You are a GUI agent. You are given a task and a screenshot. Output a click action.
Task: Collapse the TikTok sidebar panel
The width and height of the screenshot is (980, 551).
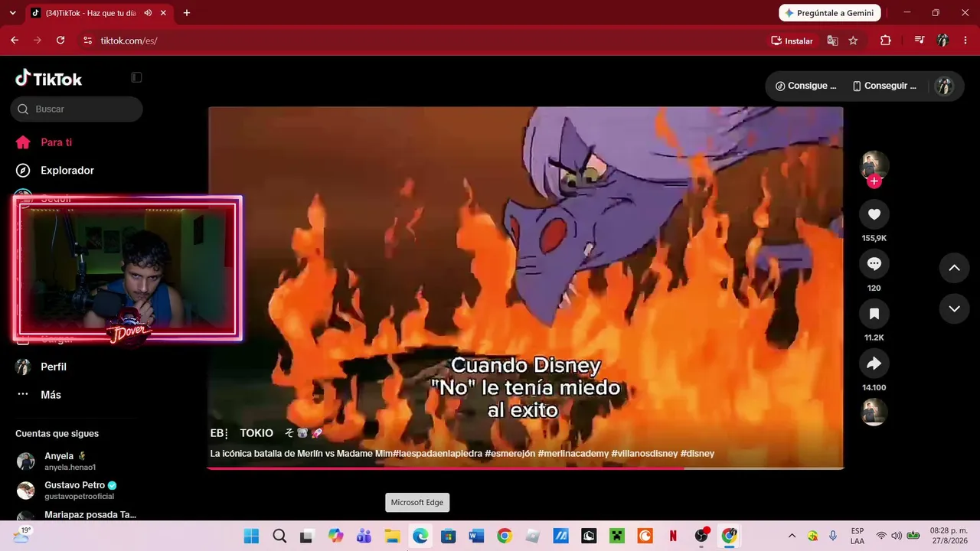point(136,77)
